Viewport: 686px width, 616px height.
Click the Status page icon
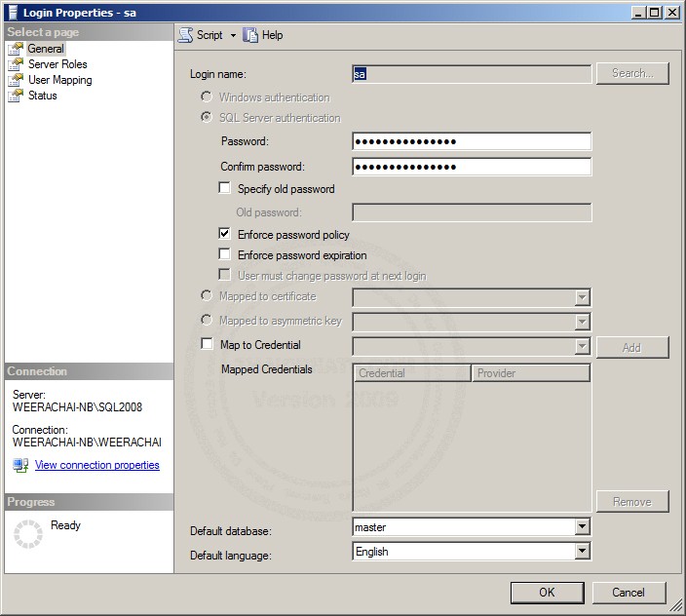(16, 96)
